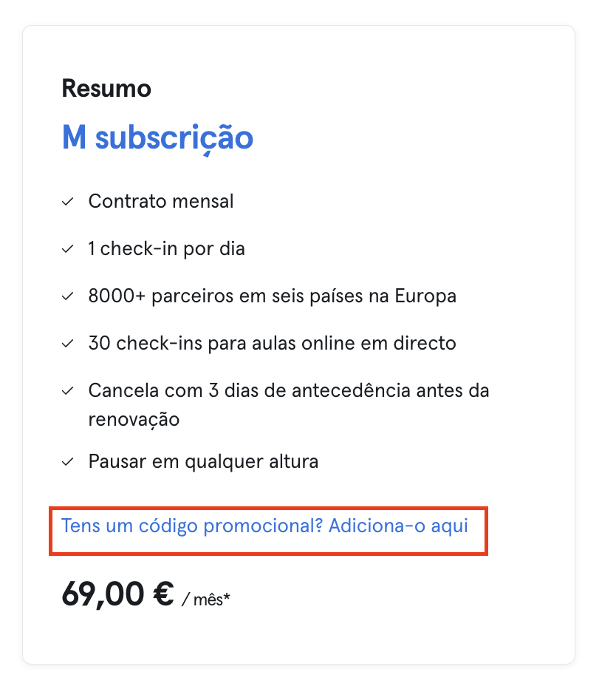Click the checkmark next to 'Pausar em qualquer altura'
The height and width of the screenshot is (683, 616).
coord(67,462)
